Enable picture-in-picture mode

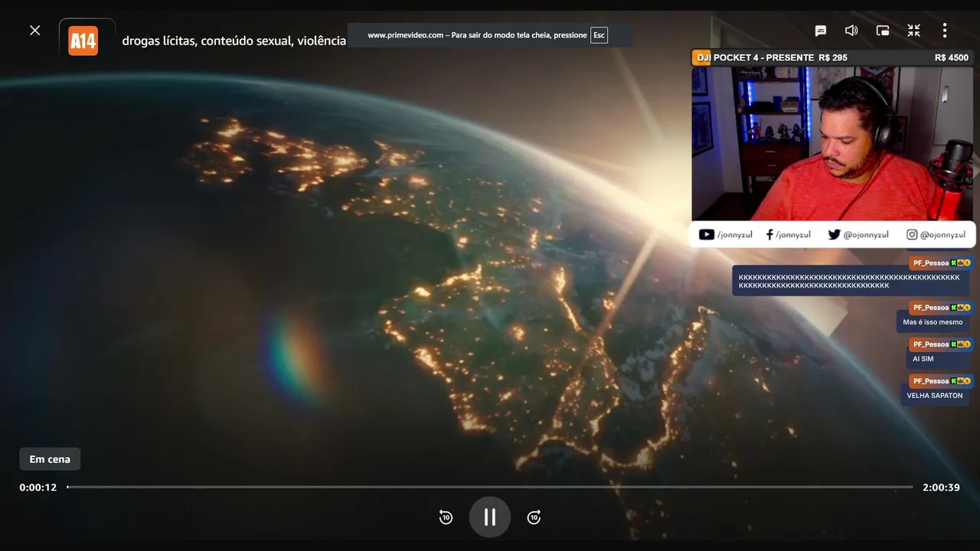883,31
